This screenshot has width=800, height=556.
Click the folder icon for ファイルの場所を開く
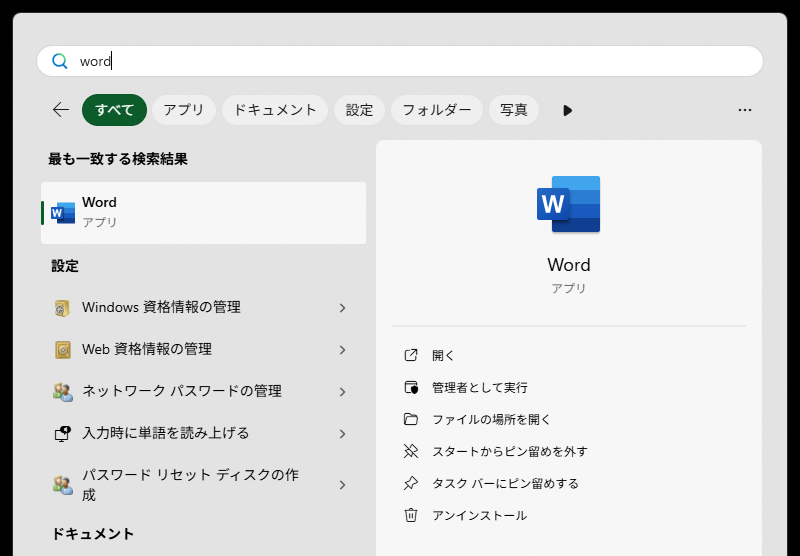coord(411,419)
